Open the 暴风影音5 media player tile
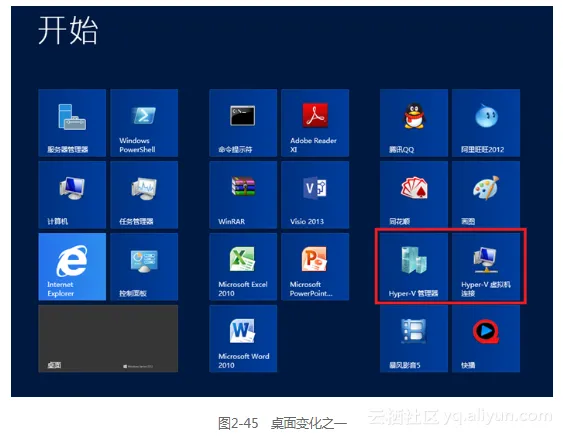The width and height of the screenshot is (563, 436). pos(414,339)
